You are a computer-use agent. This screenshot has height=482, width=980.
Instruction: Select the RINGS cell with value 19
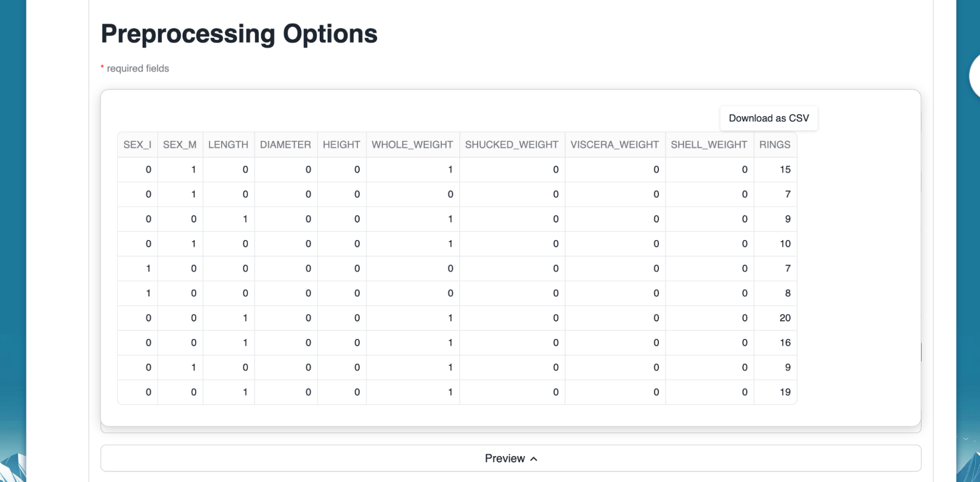[x=785, y=392]
